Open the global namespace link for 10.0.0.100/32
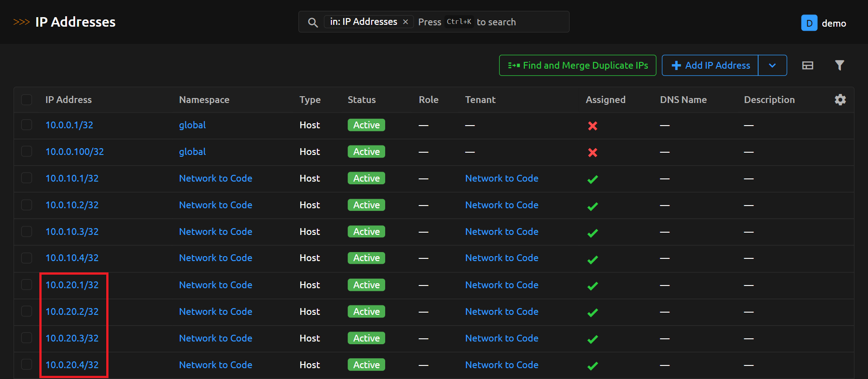Image resolution: width=868 pixels, height=379 pixels. [x=192, y=152]
